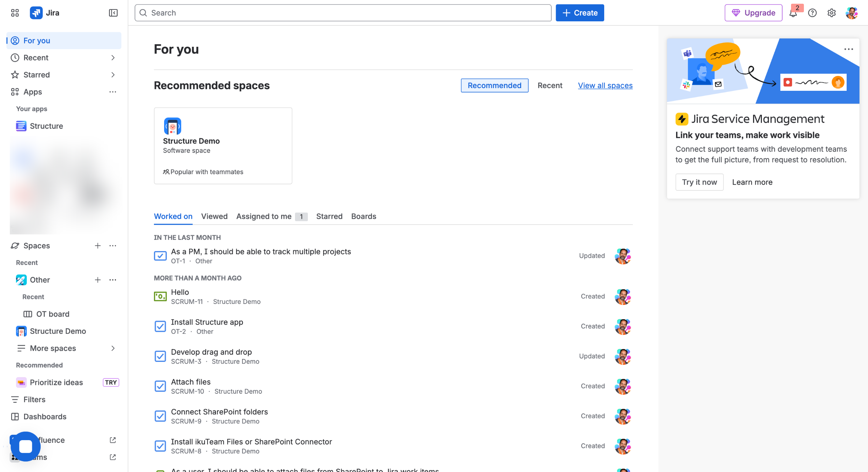
Task: Click the View all spaces link
Action: coord(605,85)
